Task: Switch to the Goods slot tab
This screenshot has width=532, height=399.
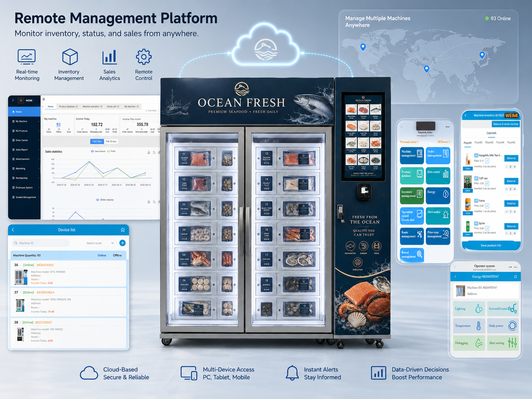Action: [x=112, y=106]
